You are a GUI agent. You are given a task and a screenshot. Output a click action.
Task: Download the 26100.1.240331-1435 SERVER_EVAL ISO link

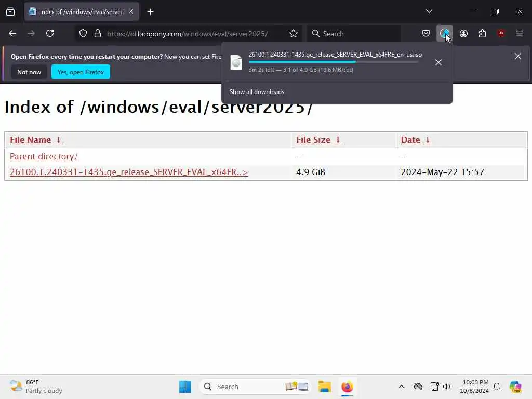[x=129, y=172]
